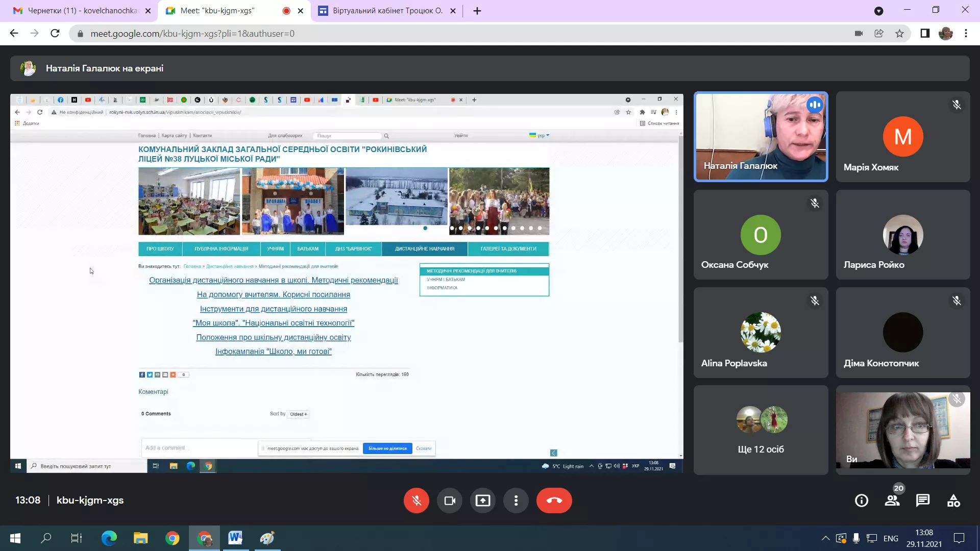The image size is (980, 551).
Task: Click the present screen button
Action: point(483,500)
